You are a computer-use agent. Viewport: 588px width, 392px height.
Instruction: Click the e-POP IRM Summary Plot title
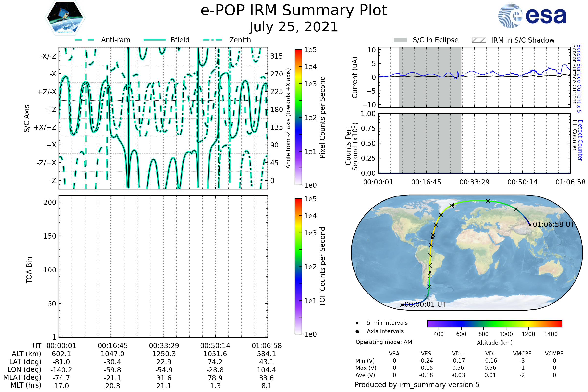click(x=294, y=11)
